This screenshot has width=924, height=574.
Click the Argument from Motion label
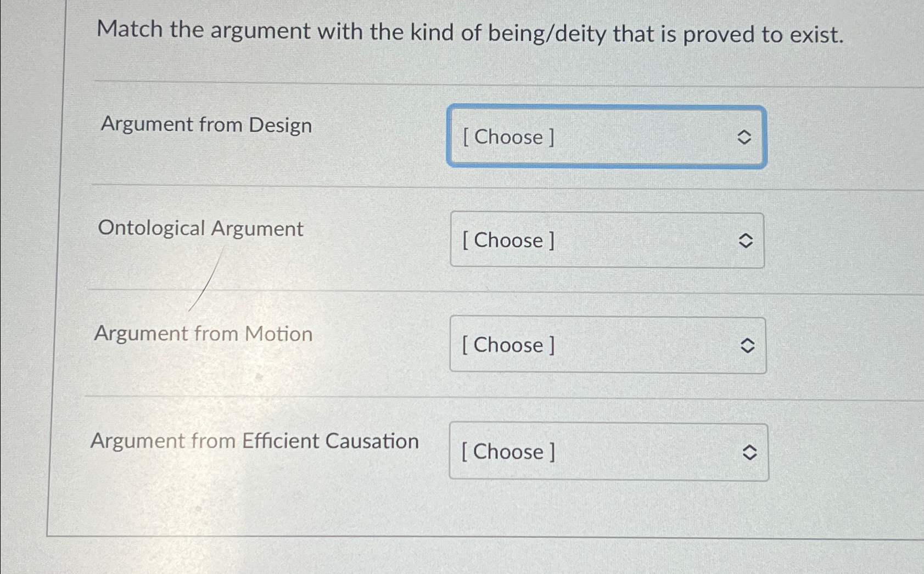(x=203, y=333)
